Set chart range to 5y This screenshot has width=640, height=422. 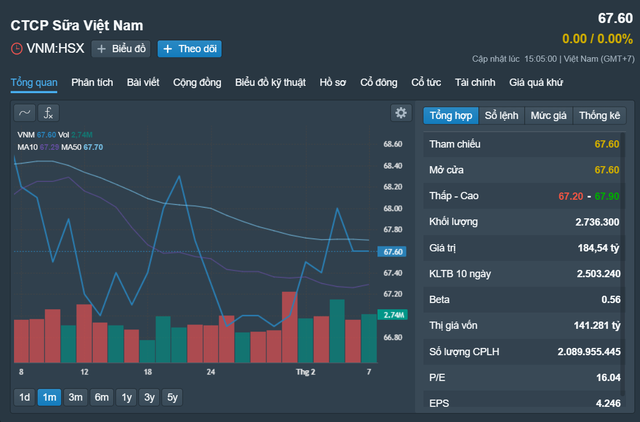173,397
